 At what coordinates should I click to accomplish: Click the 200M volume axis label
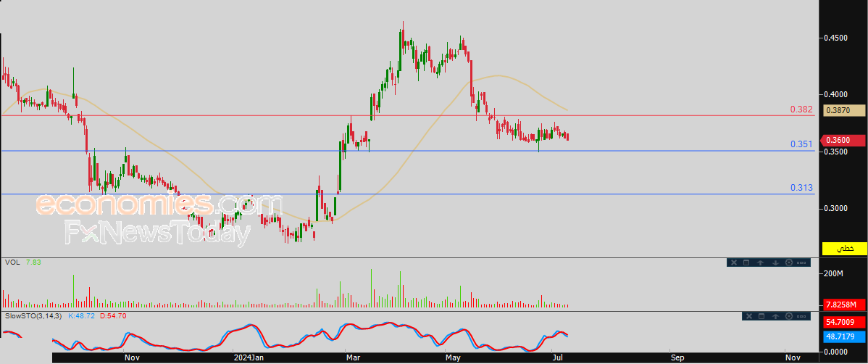pyautogui.click(x=833, y=273)
